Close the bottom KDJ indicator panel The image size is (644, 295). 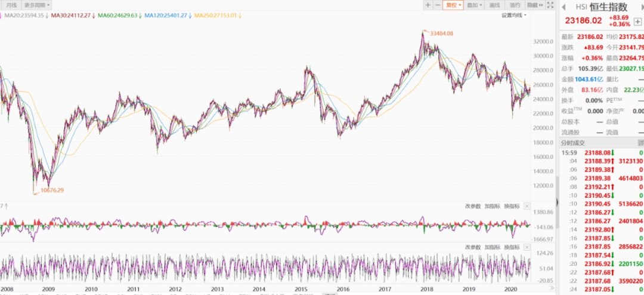(x=527, y=247)
